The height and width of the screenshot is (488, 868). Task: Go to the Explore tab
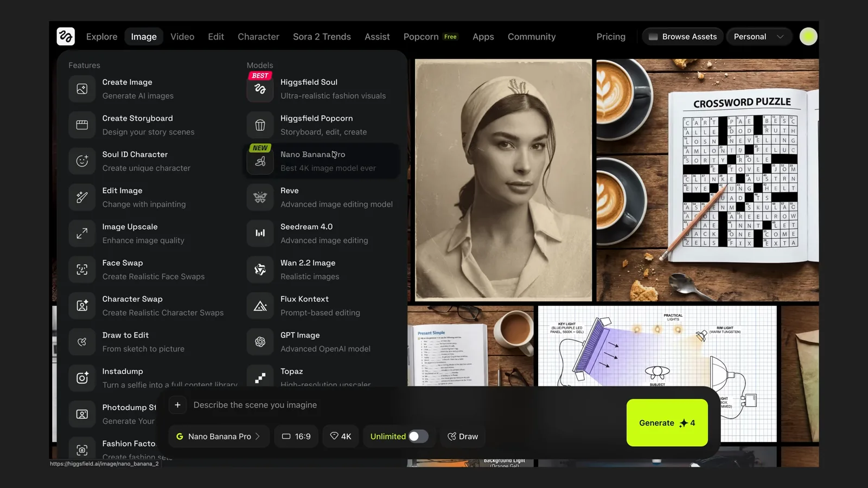(101, 36)
